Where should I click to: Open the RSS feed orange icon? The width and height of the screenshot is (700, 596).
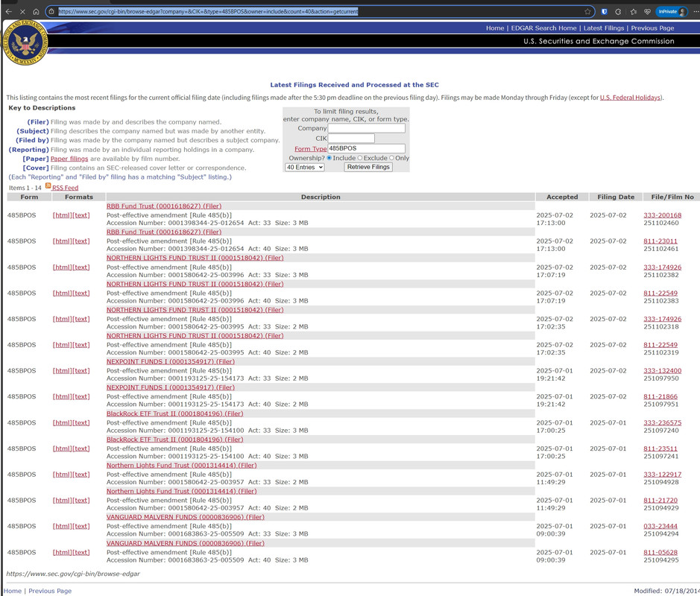[48, 186]
